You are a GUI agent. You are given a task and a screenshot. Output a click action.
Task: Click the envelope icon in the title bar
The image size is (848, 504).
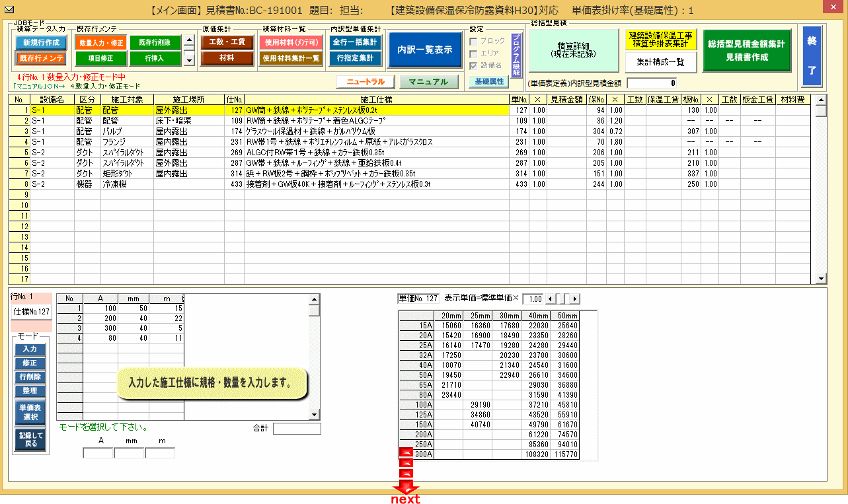[x=9, y=9]
